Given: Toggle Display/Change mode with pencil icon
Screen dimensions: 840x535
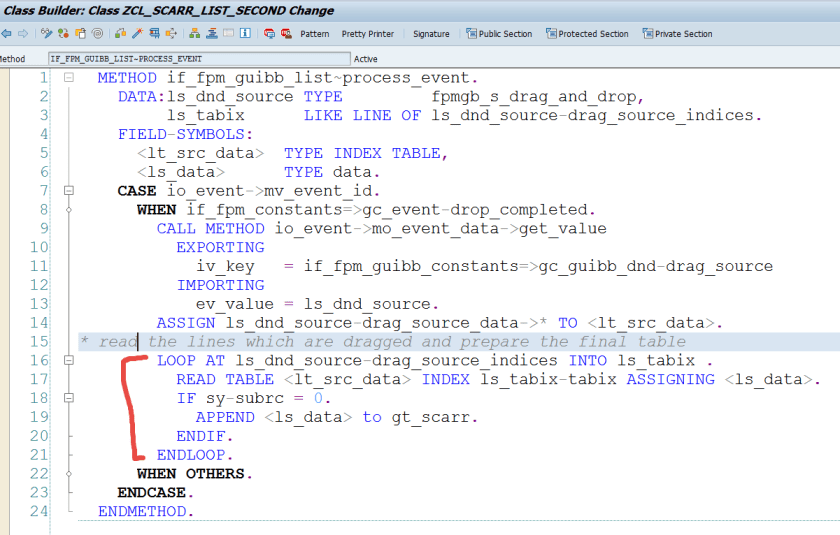Looking at the screenshot, I should 46,34.
